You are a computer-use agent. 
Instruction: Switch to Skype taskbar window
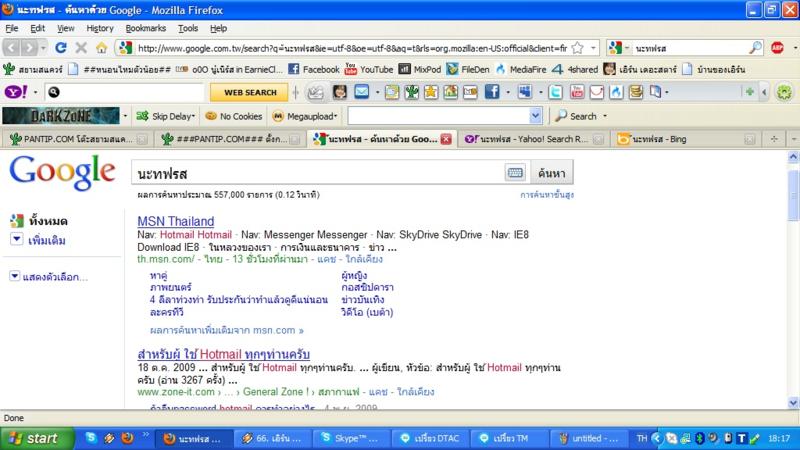point(351,438)
